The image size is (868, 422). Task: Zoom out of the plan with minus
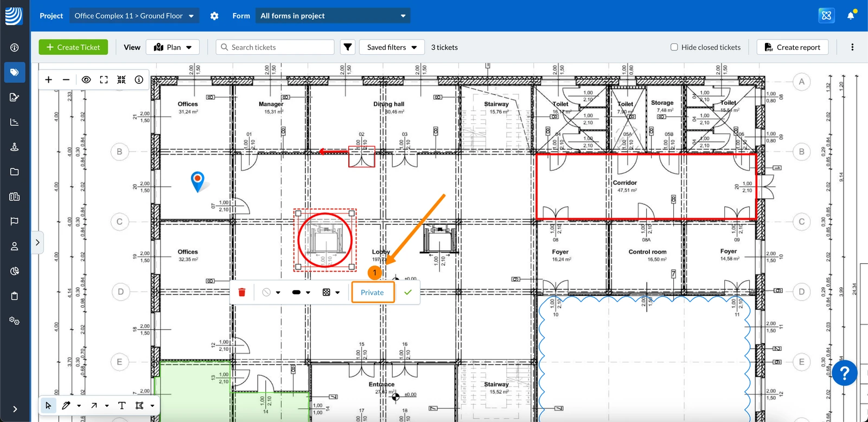tap(66, 80)
